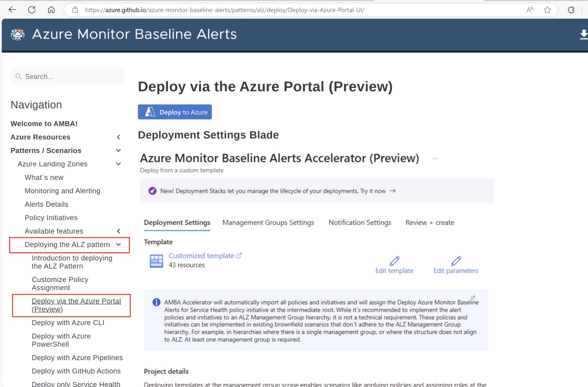Click the browser back arrow

pos(13,10)
